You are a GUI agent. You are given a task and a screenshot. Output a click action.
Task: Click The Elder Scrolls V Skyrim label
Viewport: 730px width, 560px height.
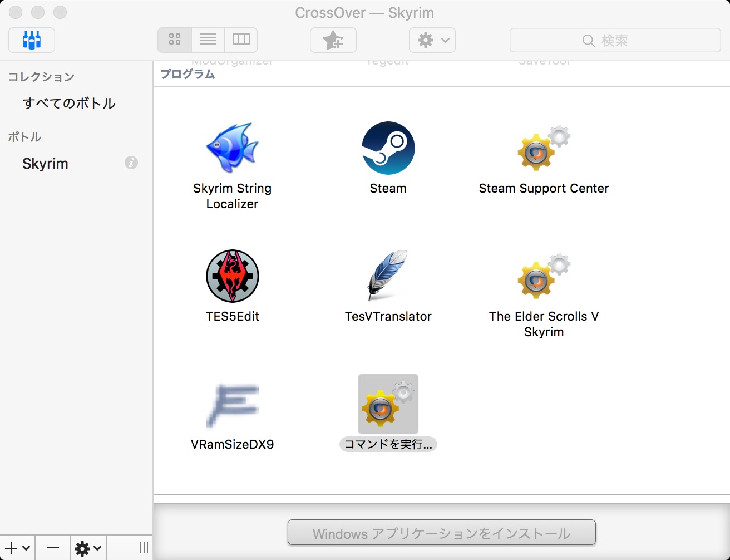pos(544,324)
